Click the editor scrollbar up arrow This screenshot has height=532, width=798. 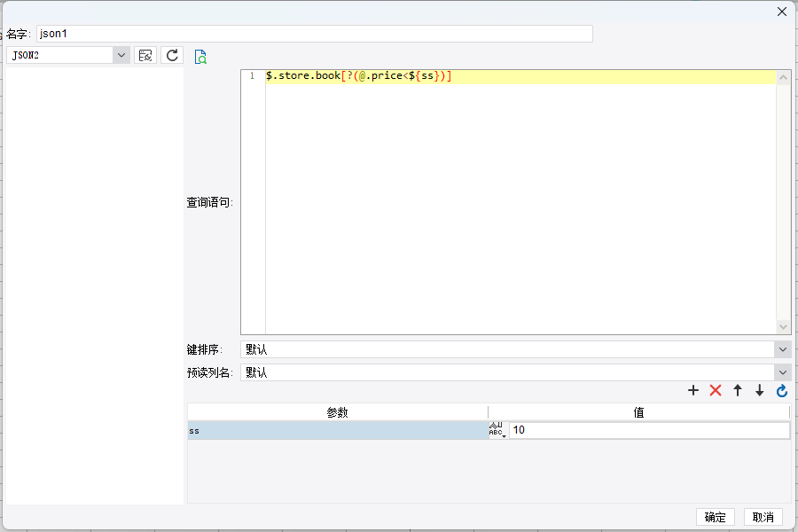[783, 77]
